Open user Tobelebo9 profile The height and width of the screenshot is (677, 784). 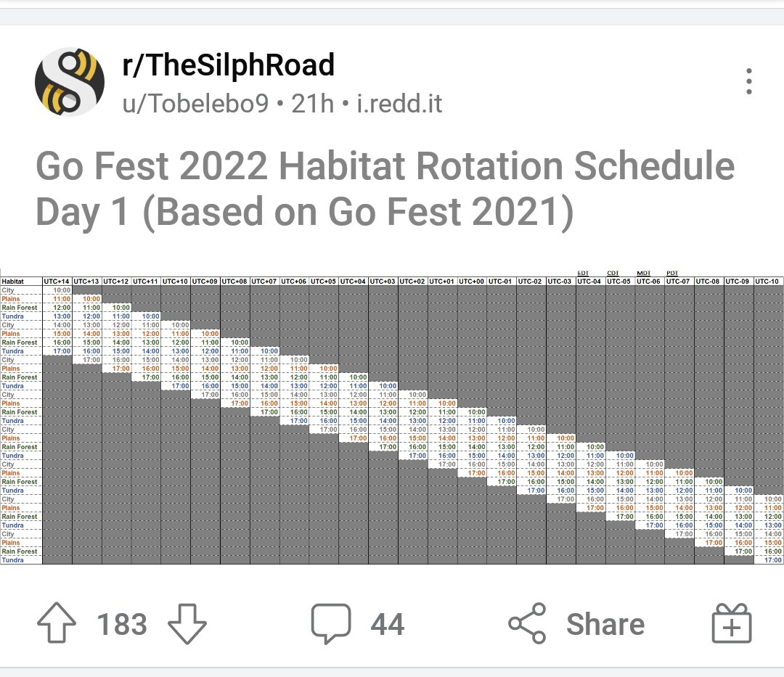coord(195,104)
